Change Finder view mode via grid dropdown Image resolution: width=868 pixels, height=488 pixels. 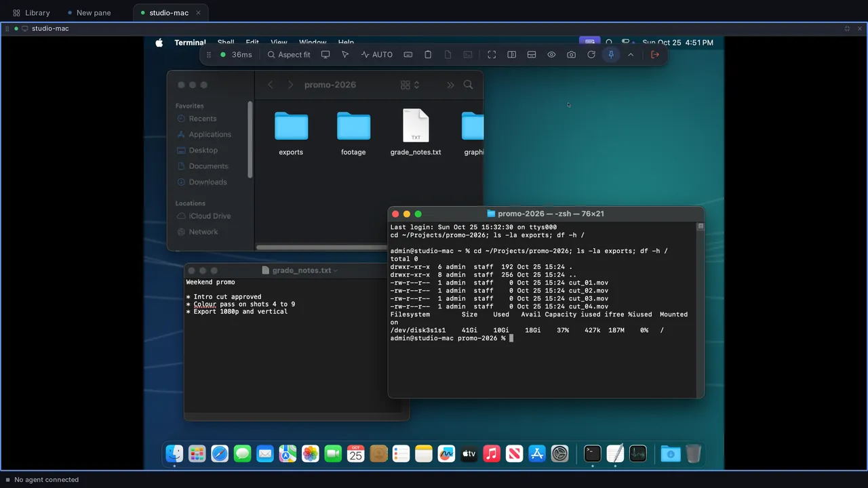coord(410,85)
